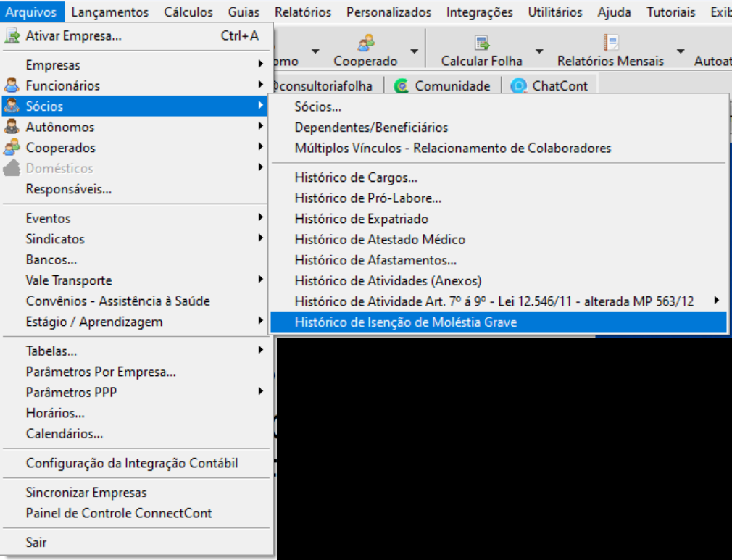
Task: Click the @consultoriafolha link
Action: tap(322, 86)
